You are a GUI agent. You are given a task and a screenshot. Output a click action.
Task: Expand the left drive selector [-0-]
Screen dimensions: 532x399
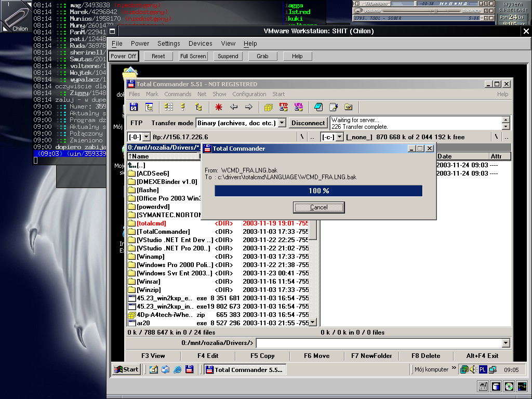click(x=146, y=137)
